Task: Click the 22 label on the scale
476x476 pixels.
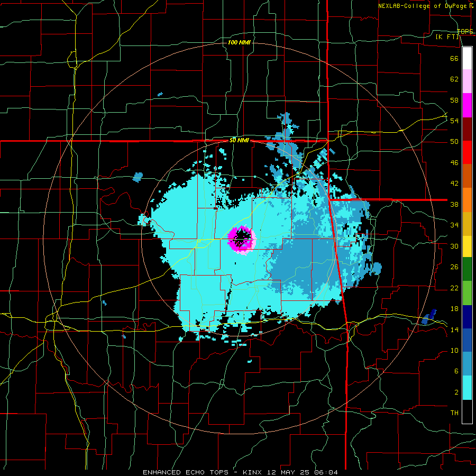Action: (x=454, y=288)
